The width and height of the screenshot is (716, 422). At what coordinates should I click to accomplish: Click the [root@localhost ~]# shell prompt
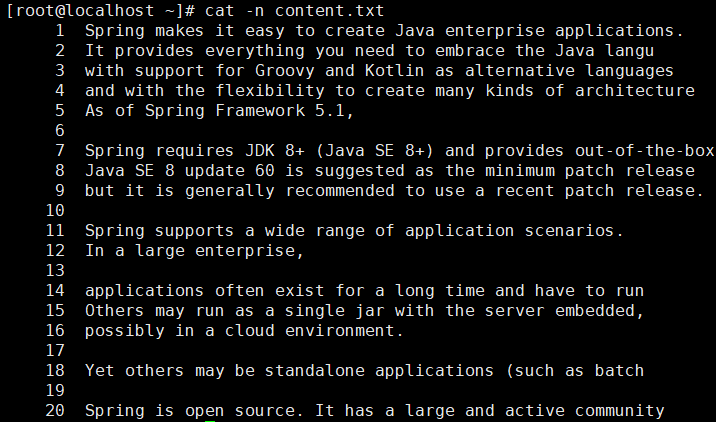pyautogui.click(x=101, y=11)
